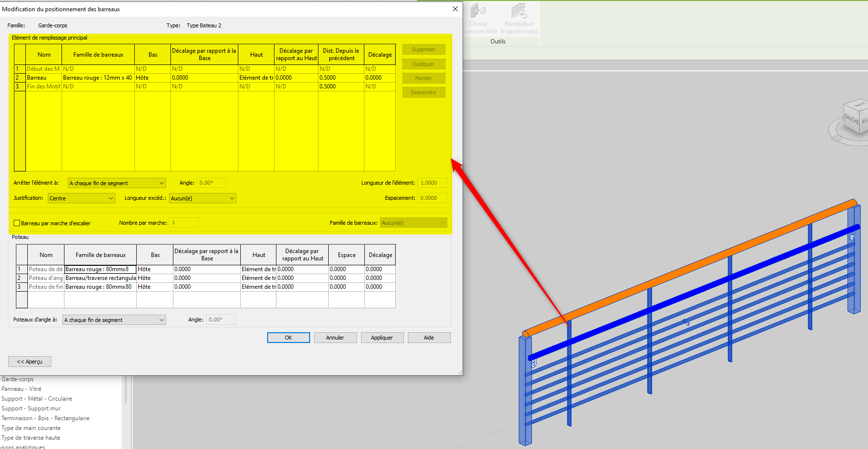The height and width of the screenshot is (449, 868).
Task: Click the Poteau section Angle field
Action: coord(221,320)
